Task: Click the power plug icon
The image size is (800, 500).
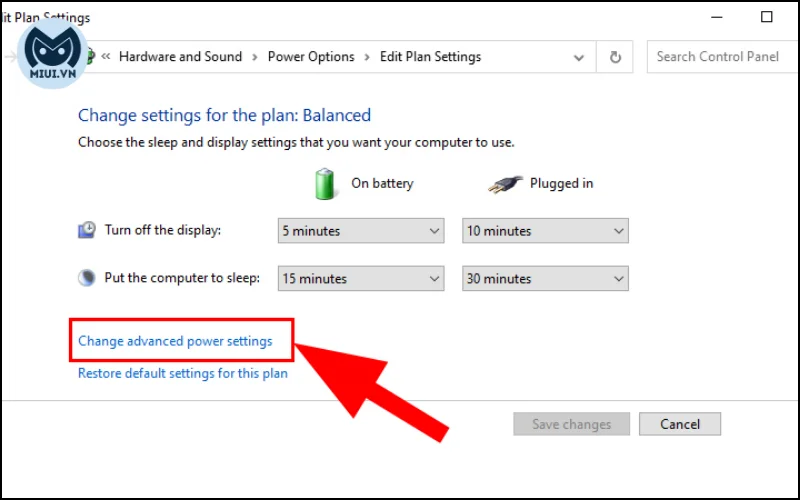Action: pyautogui.click(x=505, y=184)
